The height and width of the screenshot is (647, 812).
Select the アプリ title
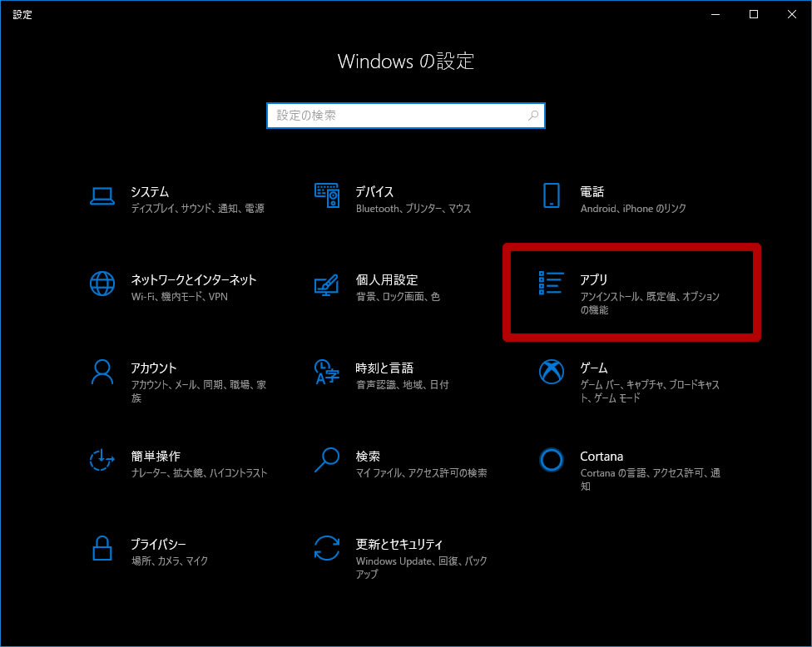593,279
